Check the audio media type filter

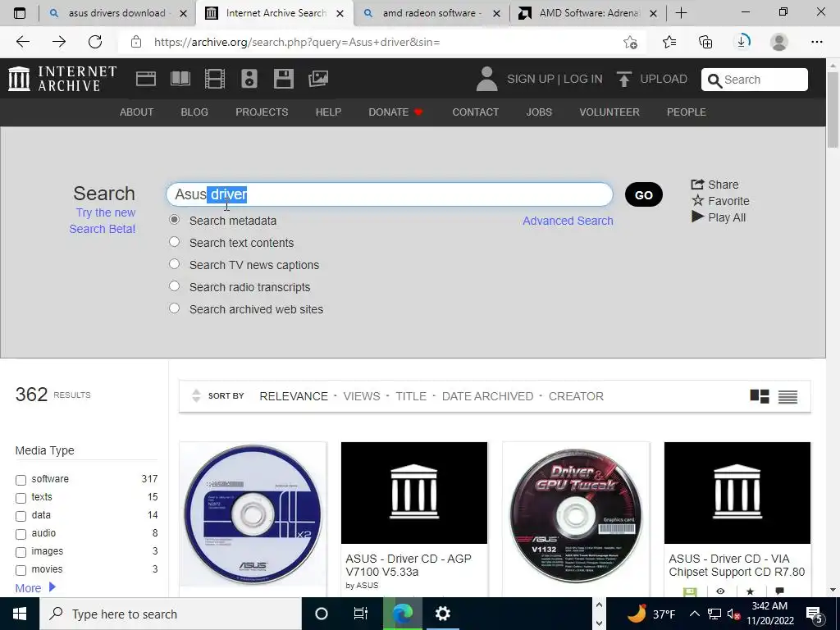tap(21, 534)
